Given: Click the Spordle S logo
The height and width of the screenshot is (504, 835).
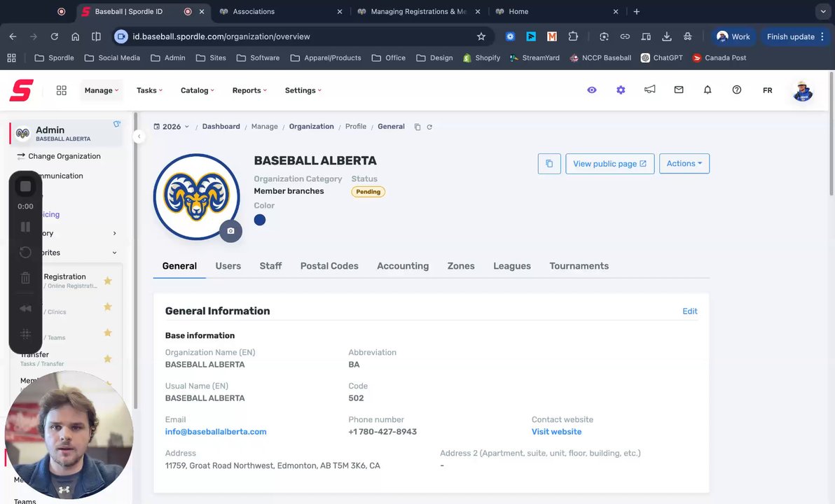Looking at the screenshot, I should pyautogui.click(x=21, y=90).
